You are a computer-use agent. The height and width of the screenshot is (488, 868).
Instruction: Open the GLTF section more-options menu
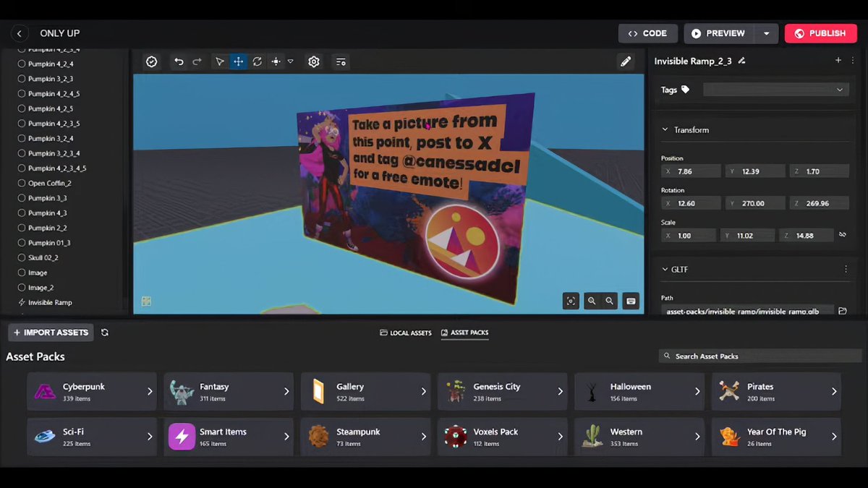(846, 269)
